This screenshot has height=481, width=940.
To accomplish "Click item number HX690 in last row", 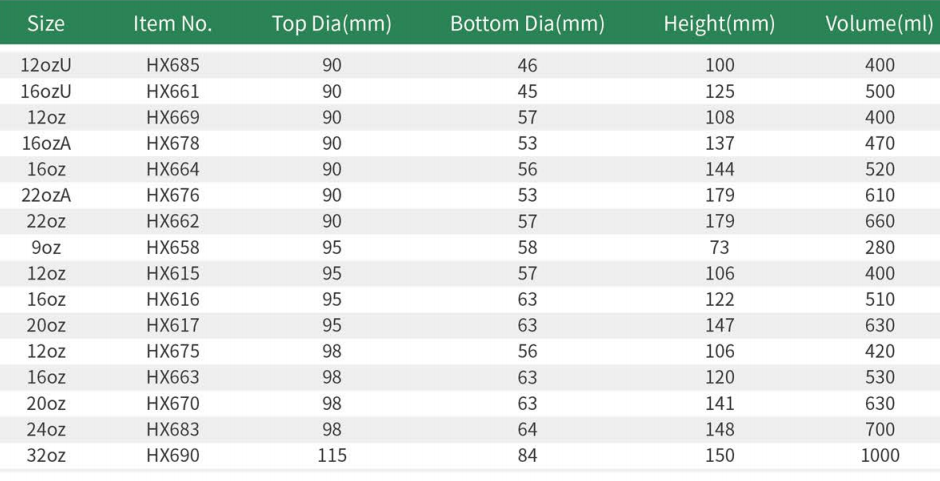I will [x=173, y=455].
